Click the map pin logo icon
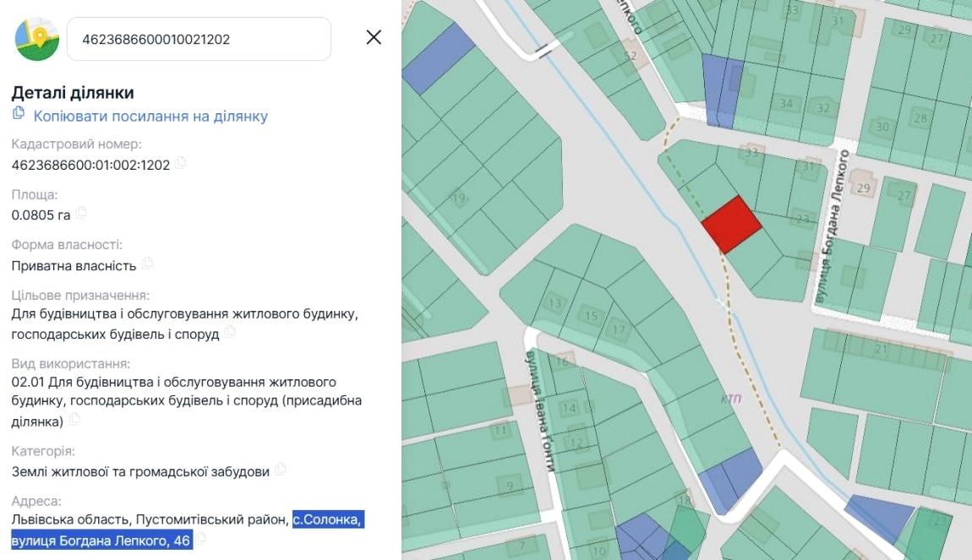Viewport: 972px width, 560px height. [37, 39]
